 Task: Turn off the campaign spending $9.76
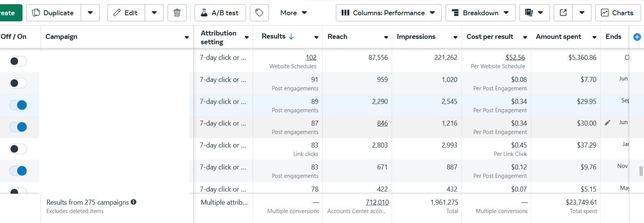[18, 170]
